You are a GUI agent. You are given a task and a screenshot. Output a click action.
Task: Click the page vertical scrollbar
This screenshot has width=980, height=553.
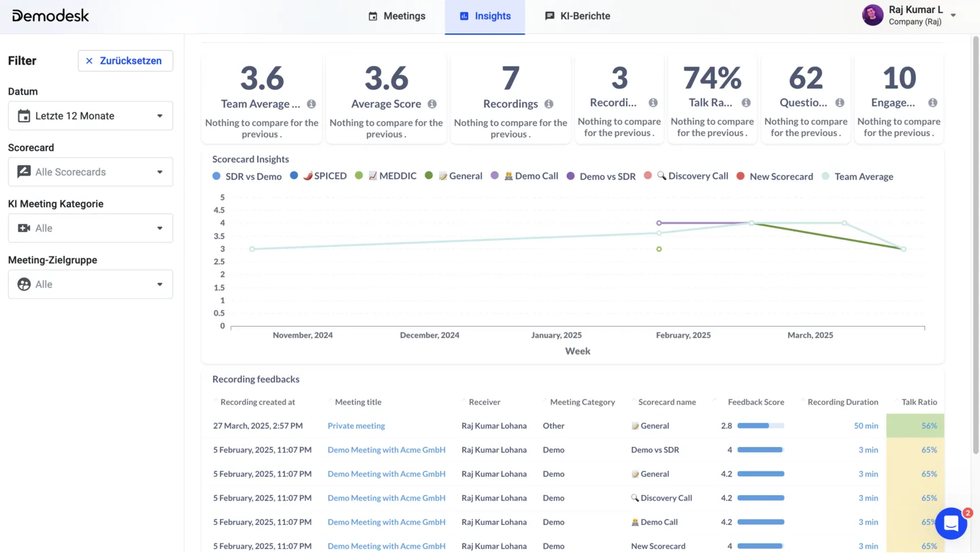click(x=975, y=245)
